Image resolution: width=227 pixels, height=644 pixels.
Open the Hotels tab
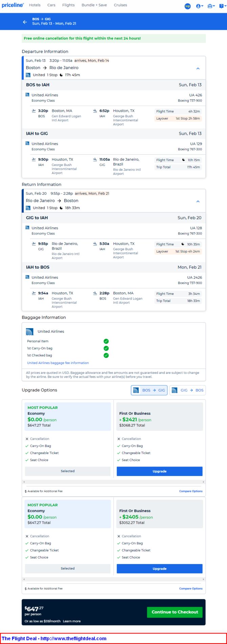[35, 5]
